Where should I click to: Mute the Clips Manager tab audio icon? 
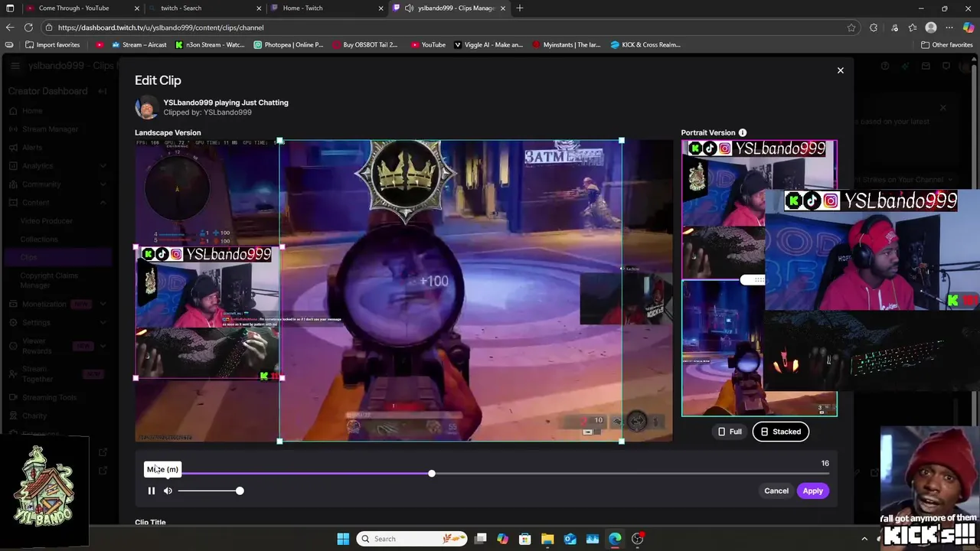tap(410, 8)
